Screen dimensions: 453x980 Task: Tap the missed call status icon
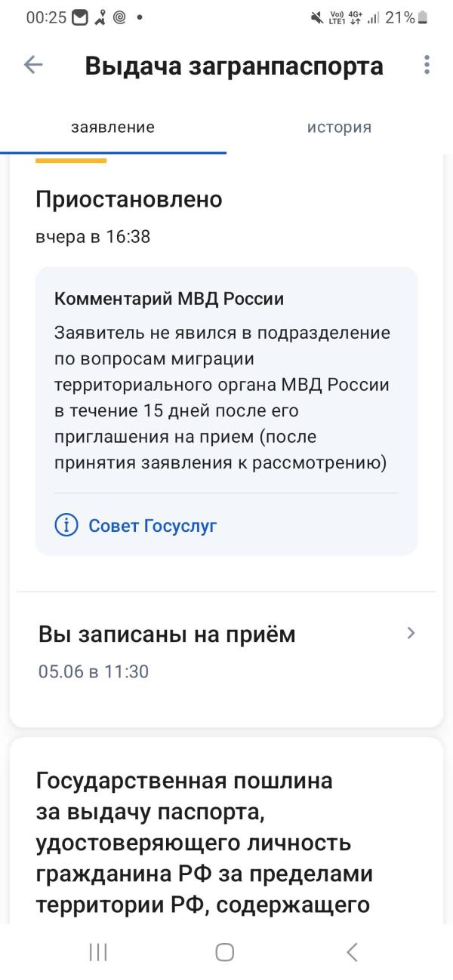pos(98,17)
